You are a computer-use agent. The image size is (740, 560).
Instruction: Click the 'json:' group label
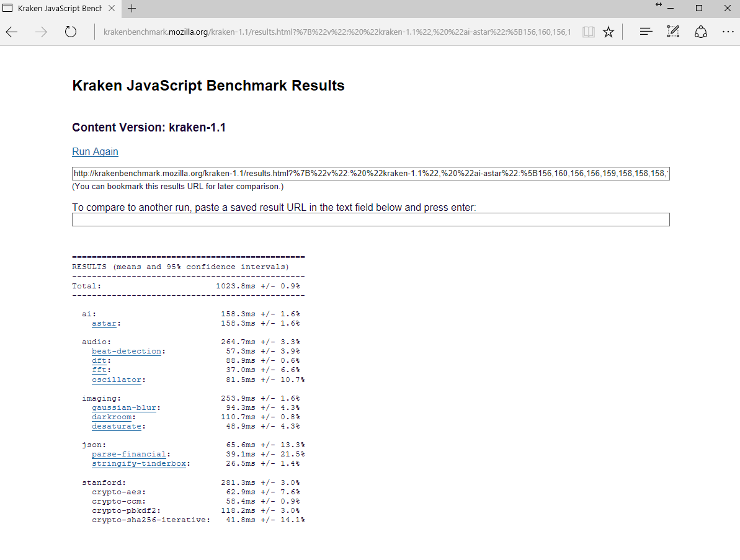[94, 445]
